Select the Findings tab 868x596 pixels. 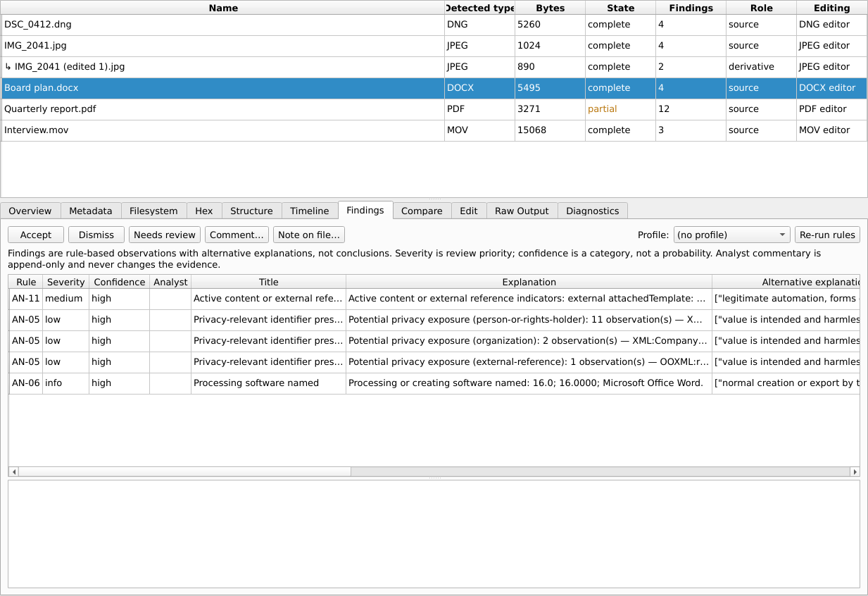click(365, 210)
